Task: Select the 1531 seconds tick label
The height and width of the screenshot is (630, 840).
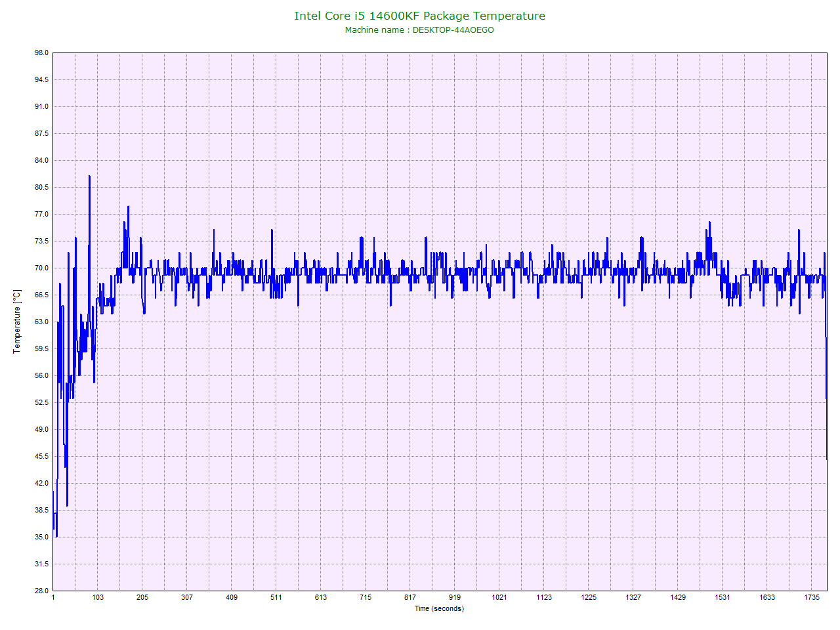Action: point(723,597)
